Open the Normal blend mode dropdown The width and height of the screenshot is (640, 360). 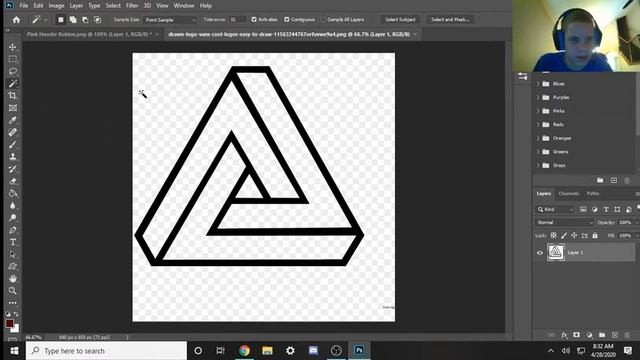[x=564, y=222]
